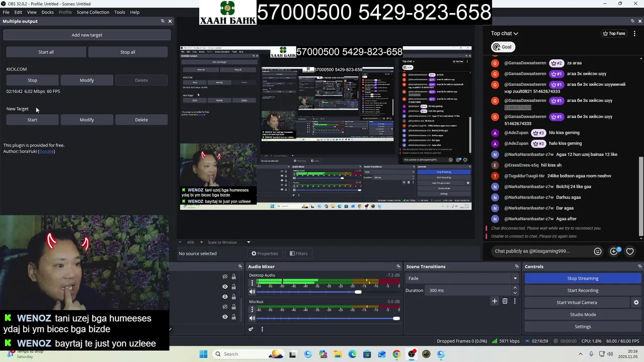Screen dimensions: 644x362
Task: Click Start Virtual Camera button
Action: (577, 302)
